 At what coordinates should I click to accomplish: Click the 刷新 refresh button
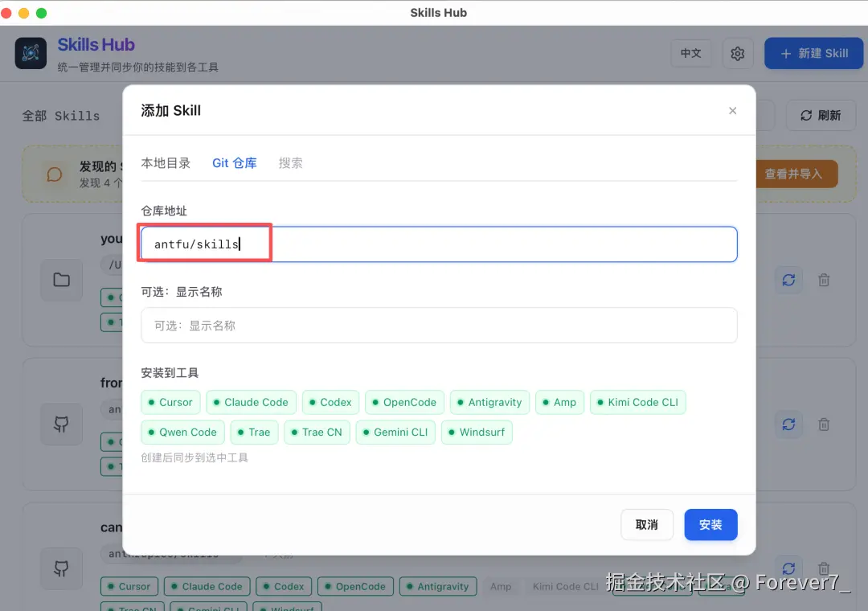click(x=821, y=115)
